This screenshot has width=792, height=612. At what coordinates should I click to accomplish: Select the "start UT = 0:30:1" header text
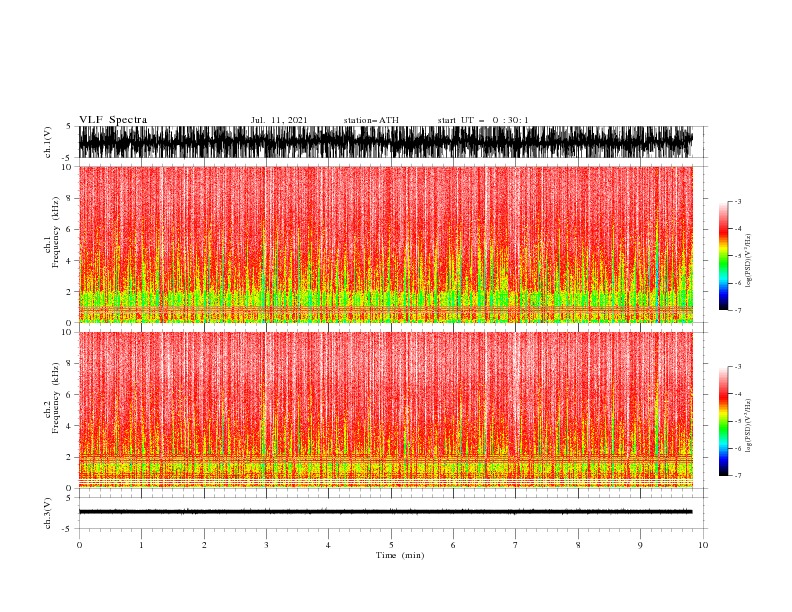click(483, 120)
